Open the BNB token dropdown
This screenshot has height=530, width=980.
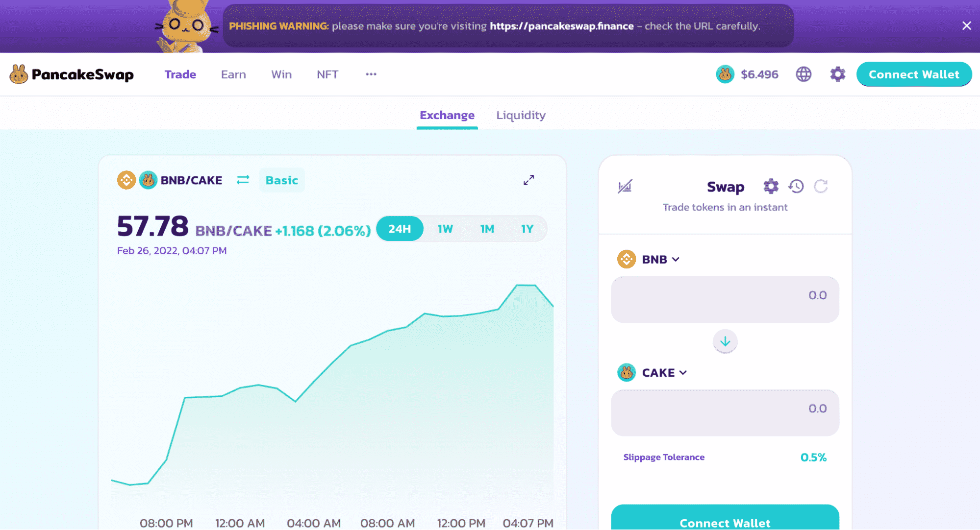click(x=649, y=259)
